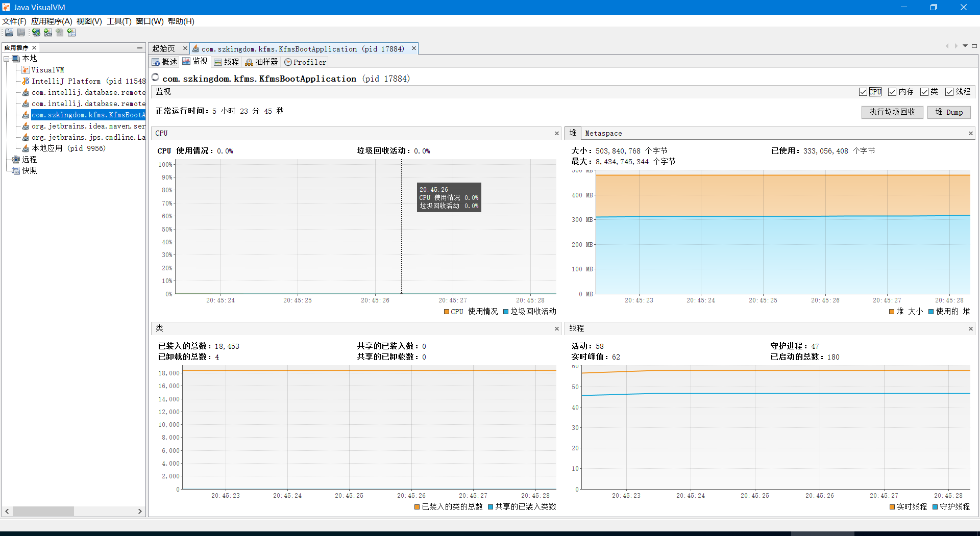Screen dimensions: 980x536
Task: Click the applications tree horizontal scrollbar thumb
Action: click(43, 511)
